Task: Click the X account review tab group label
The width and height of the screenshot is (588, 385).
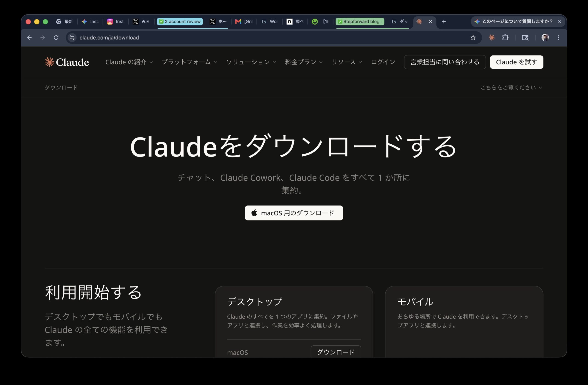Action: 180,22
